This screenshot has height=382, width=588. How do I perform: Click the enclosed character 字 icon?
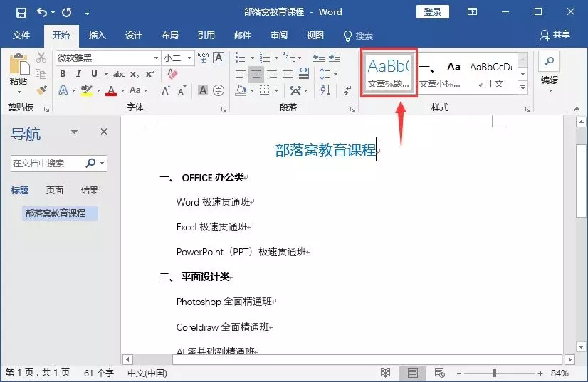219,90
